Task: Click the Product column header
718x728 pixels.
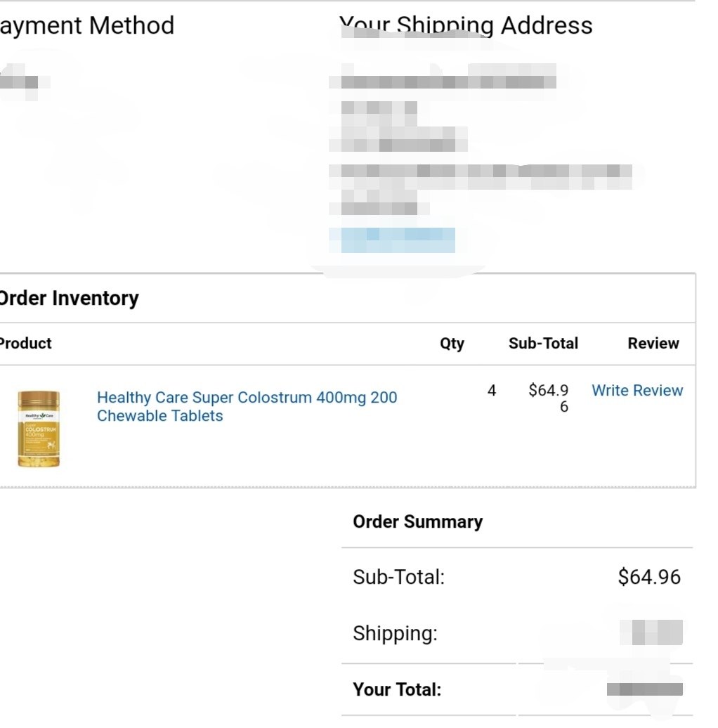Action: 25,343
